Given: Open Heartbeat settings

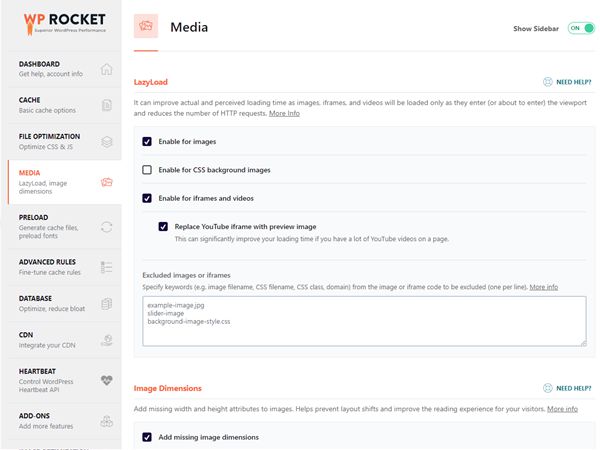Looking at the screenshot, I should [64, 380].
